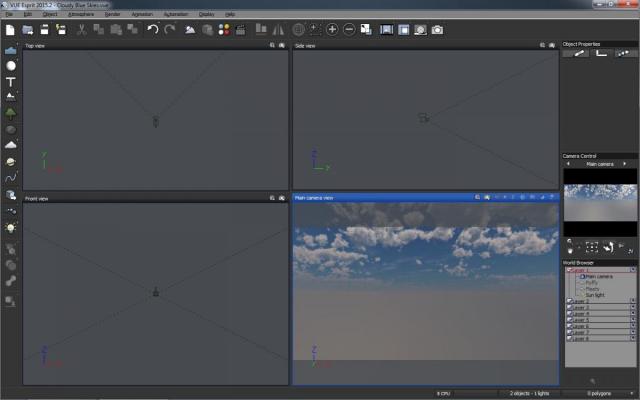The height and width of the screenshot is (400, 640).
Task: Switch to previous camera with left arrow
Action: [567, 163]
